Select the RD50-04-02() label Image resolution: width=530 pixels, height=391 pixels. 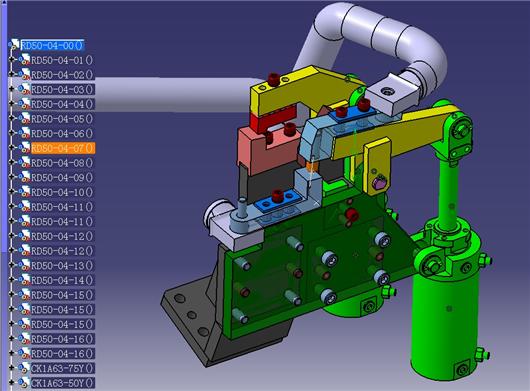(62, 74)
